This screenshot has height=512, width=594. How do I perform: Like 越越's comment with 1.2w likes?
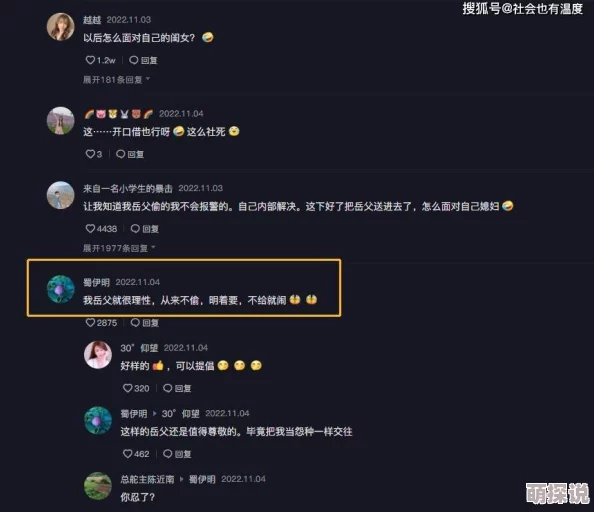tap(90, 60)
